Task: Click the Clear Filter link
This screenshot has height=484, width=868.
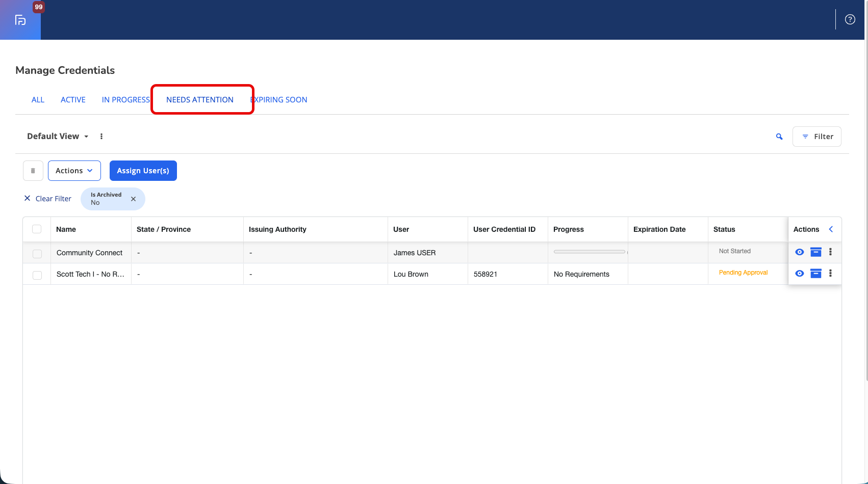Action: pos(48,199)
